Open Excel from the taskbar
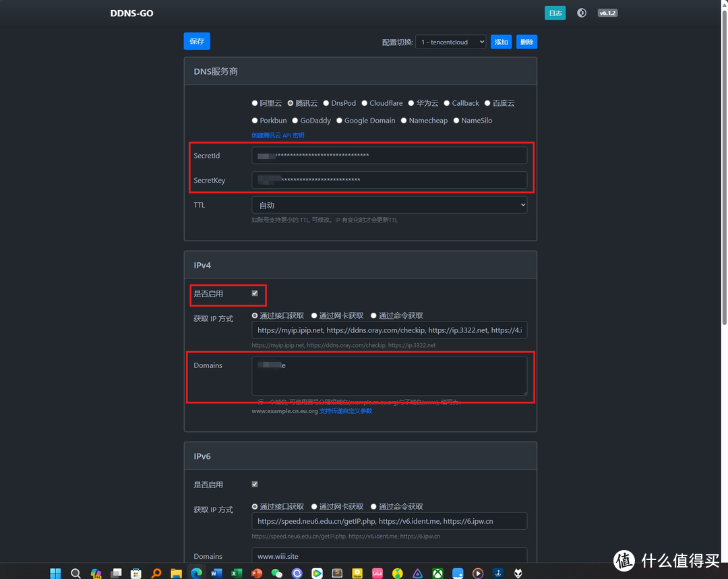This screenshot has width=728, height=579. tap(237, 573)
